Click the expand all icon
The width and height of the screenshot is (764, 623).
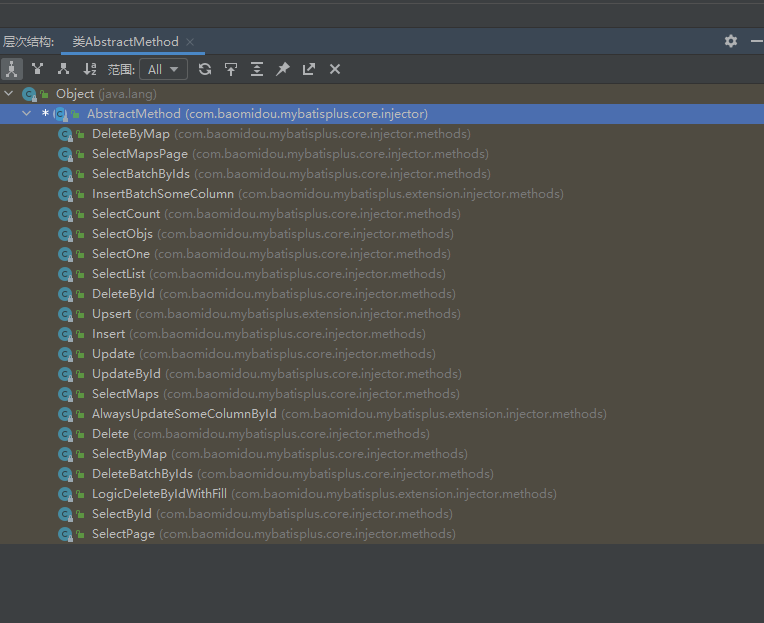pyautogui.click(x=257, y=69)
